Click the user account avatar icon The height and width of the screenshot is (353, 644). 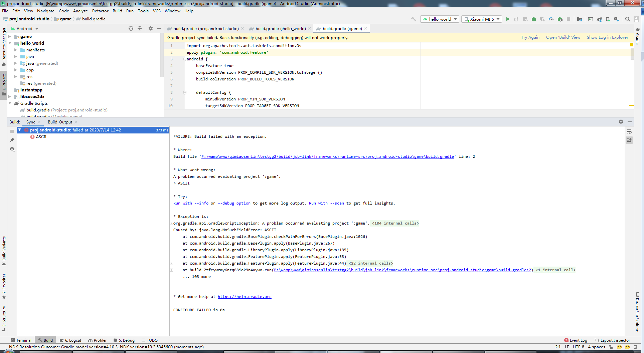[636, 19]
